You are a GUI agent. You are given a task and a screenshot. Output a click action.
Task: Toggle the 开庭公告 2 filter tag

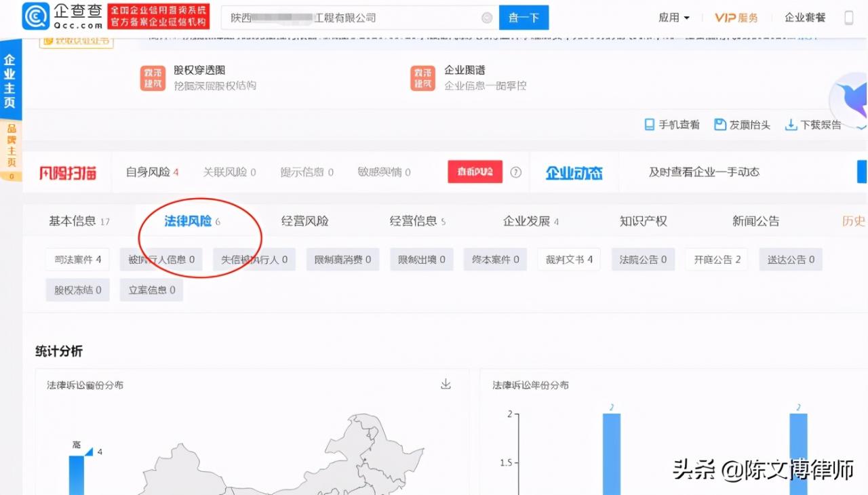pos(716,259)
